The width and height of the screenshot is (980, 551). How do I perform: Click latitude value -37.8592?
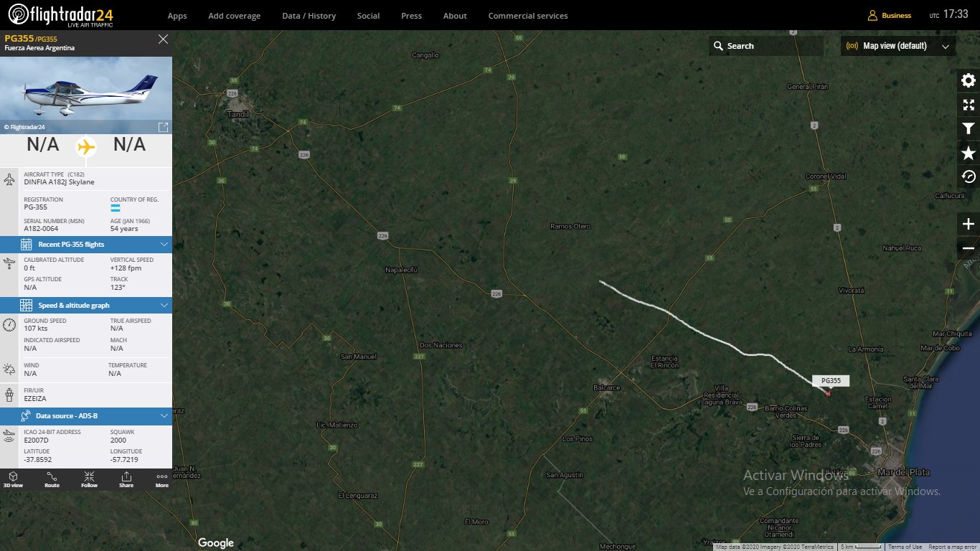click(38, 459)
